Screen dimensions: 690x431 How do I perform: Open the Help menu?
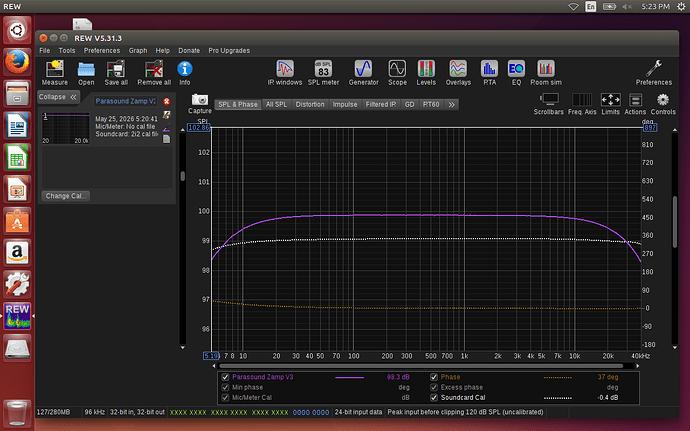pos(162,51)
